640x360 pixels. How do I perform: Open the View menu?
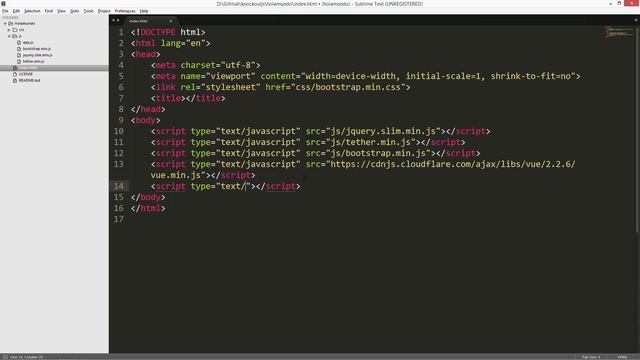[x=61, y=11]
